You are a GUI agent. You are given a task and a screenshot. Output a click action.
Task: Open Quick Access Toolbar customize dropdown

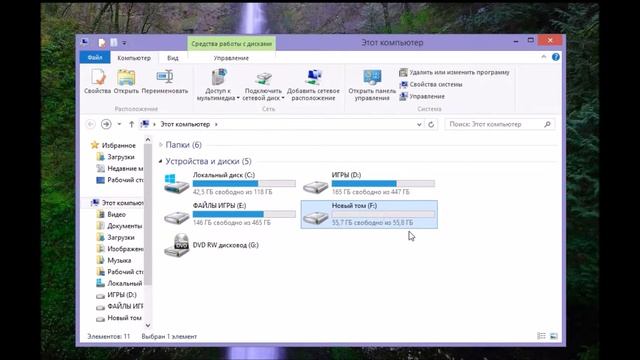(124, 42)
